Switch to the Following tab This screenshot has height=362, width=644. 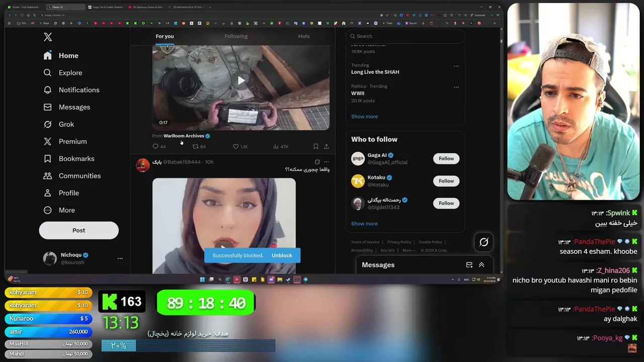(x=236, y=36)
